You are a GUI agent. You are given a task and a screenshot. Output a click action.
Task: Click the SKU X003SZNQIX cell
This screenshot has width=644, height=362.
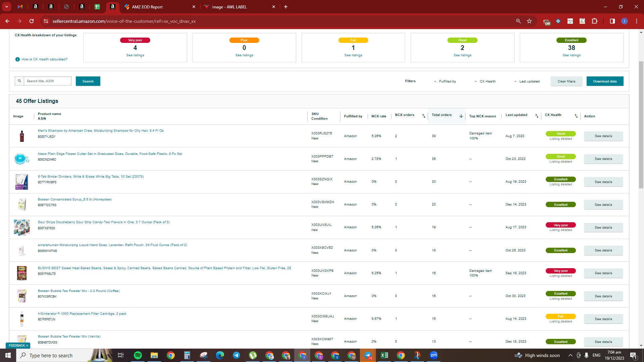click(322, 179)
